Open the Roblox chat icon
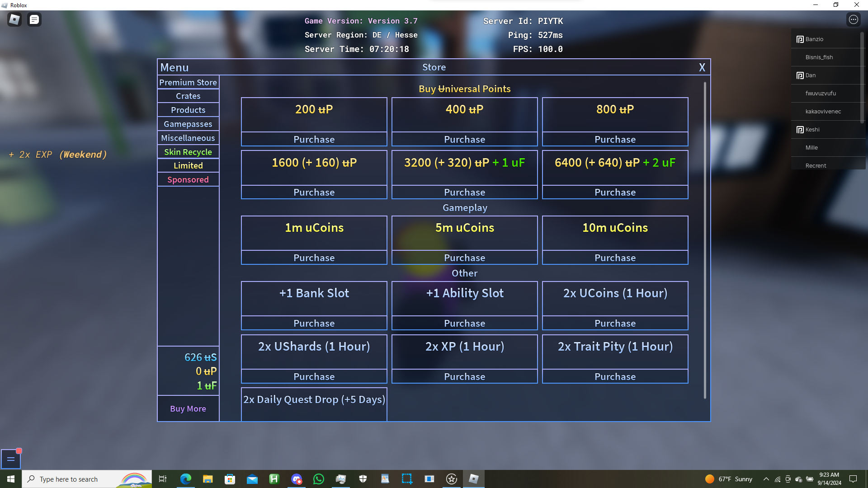 [34, 19]
